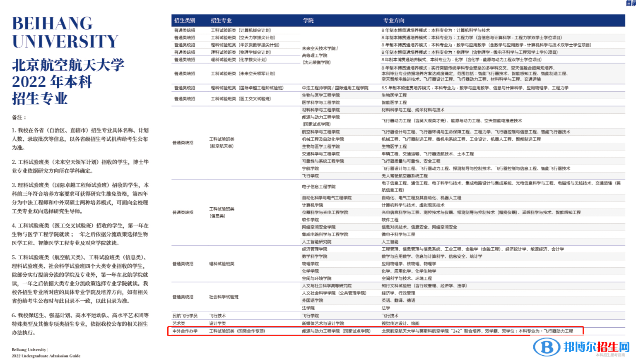Select 工科试验班类 (信息类) major cell
The image size is (636, 364).
click(222, 212)
